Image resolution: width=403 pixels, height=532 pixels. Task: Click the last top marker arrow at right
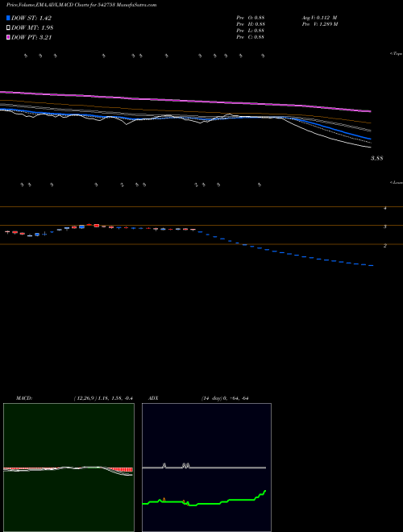coord(263,56)
